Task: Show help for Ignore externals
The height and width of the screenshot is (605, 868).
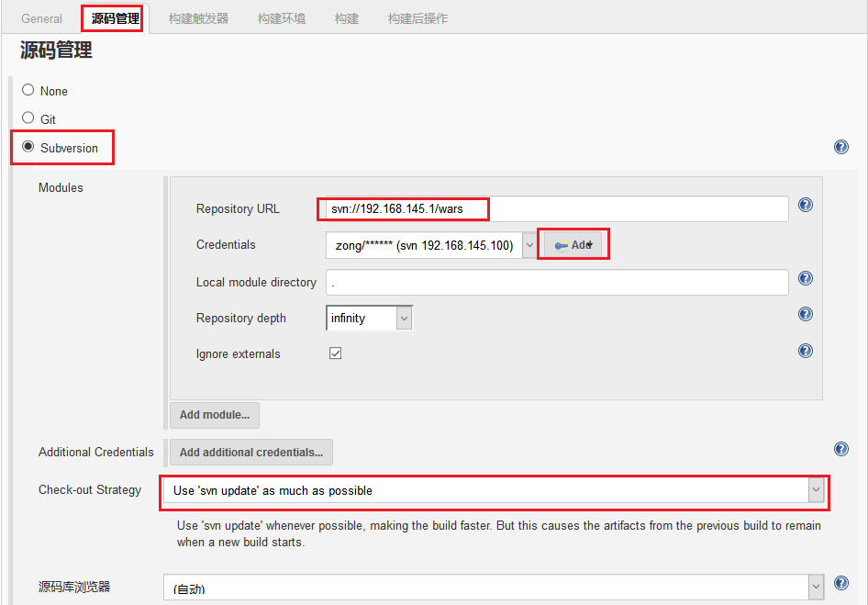Action: (x=805, y=350)
